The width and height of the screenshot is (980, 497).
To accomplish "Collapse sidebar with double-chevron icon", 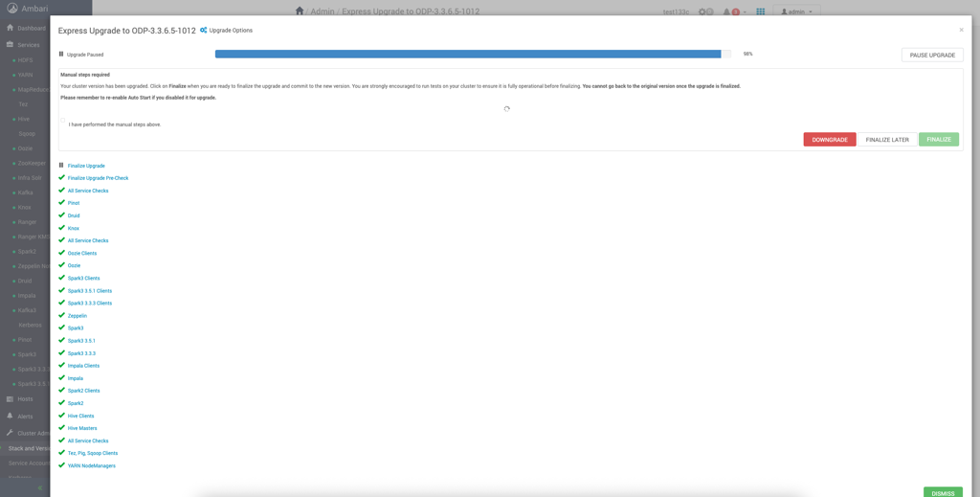I will (x=39, y=487).
